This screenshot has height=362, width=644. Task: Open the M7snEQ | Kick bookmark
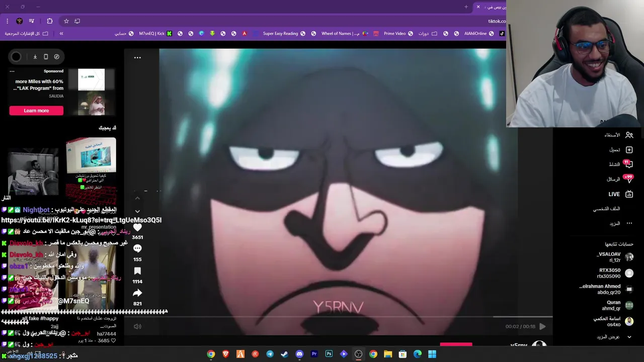(155, 34)
